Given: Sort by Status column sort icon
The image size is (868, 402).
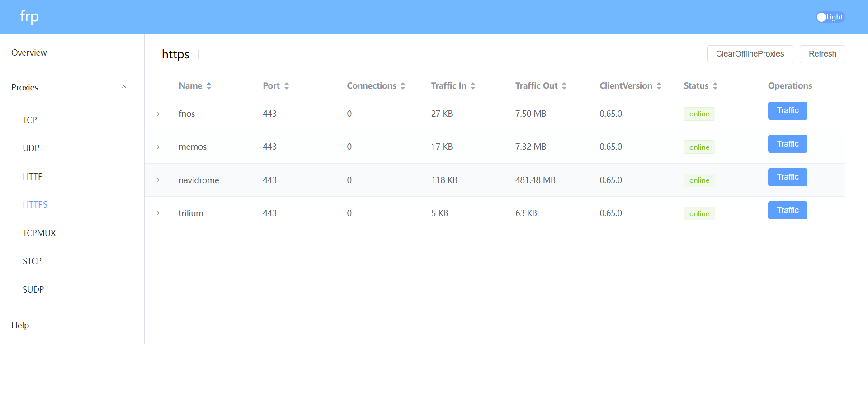Looking at the screenshot, I should 715,86.
